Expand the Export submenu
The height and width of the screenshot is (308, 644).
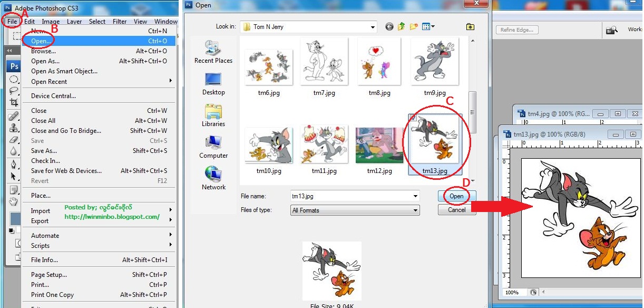click(171, 220)
